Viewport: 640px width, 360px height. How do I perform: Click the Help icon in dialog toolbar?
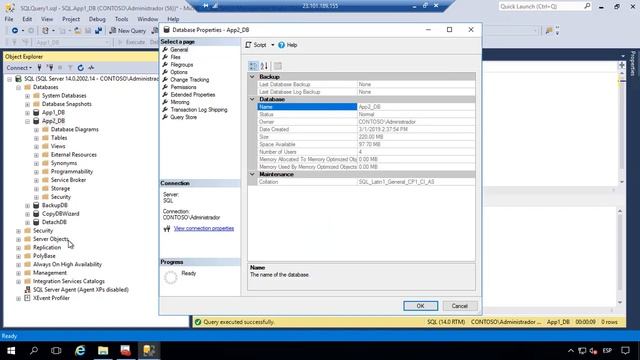point(281,45)
